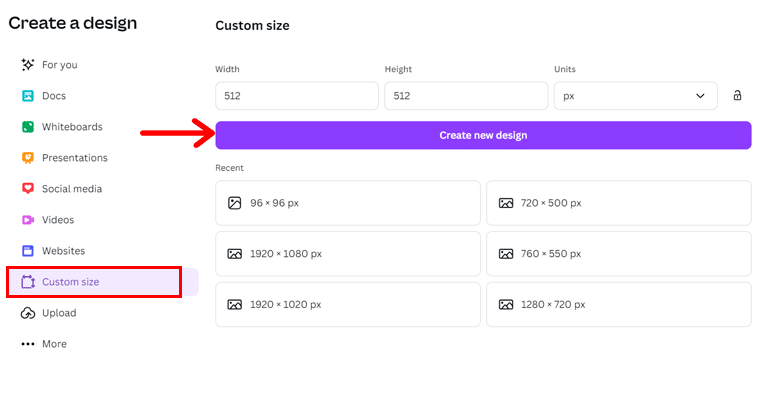The height and width of the screenshot is (393, 760).
Task: Focus the Height input field
Action: tap(466, 96)
